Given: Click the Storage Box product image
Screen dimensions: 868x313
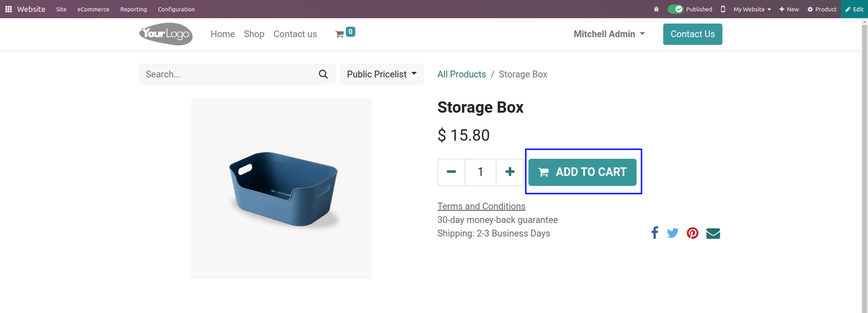Looking at the screenshot, I should [282, 188].
